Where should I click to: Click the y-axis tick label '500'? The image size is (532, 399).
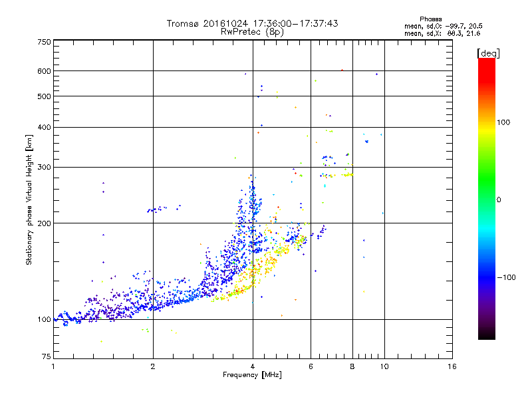pos(45,96)
